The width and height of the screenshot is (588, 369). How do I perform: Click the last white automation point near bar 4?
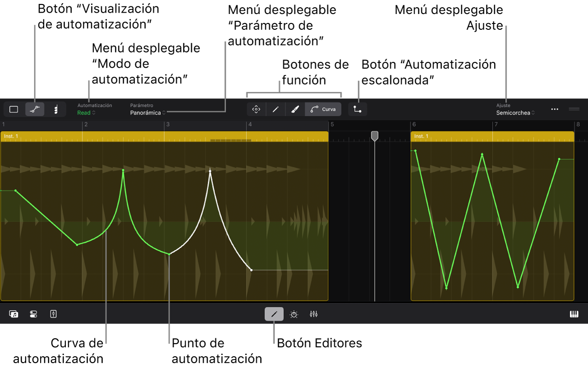(251, 270)
